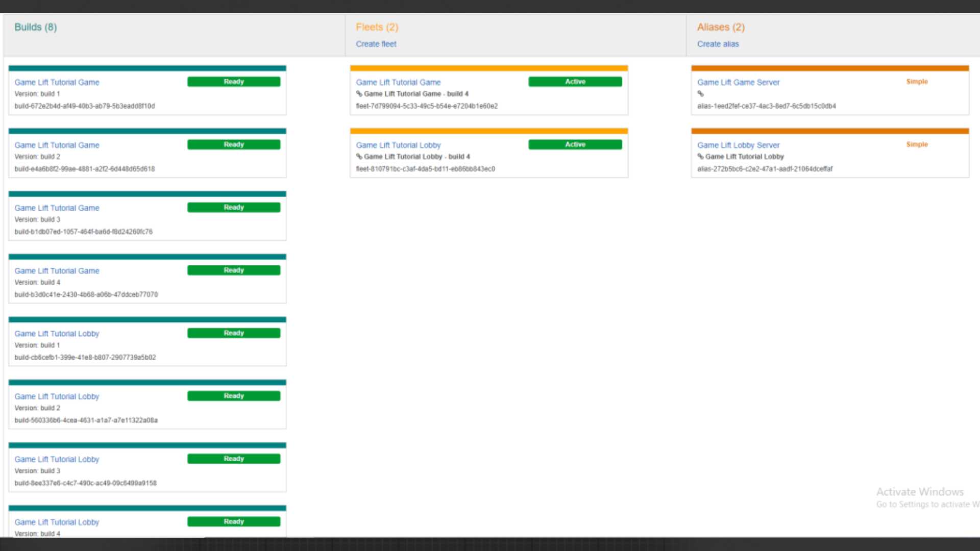Click Ready status of Tutorial Game build 4
Image resolution: width=980 pixels, height=551 pixels.
234,270
